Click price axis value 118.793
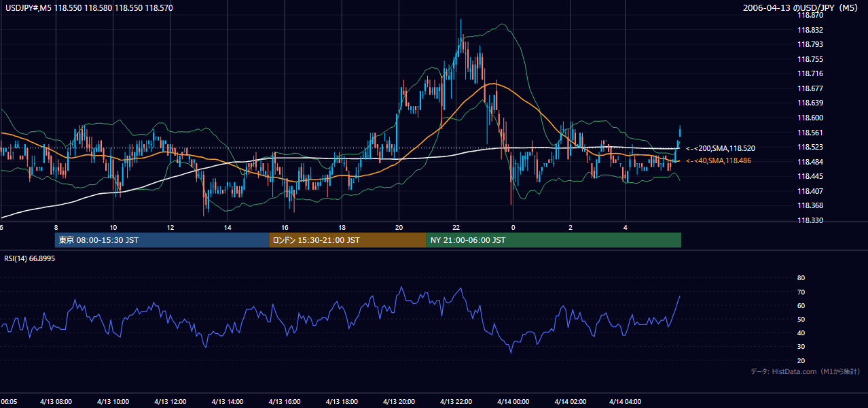 tap(810, 45)
